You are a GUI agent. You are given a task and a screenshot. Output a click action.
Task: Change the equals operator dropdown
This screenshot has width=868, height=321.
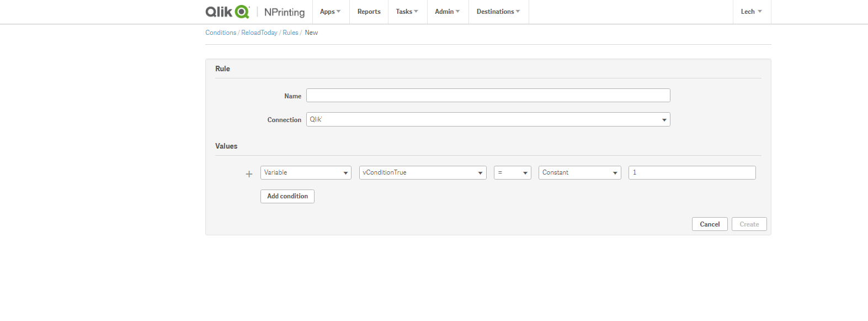[513, 172]
